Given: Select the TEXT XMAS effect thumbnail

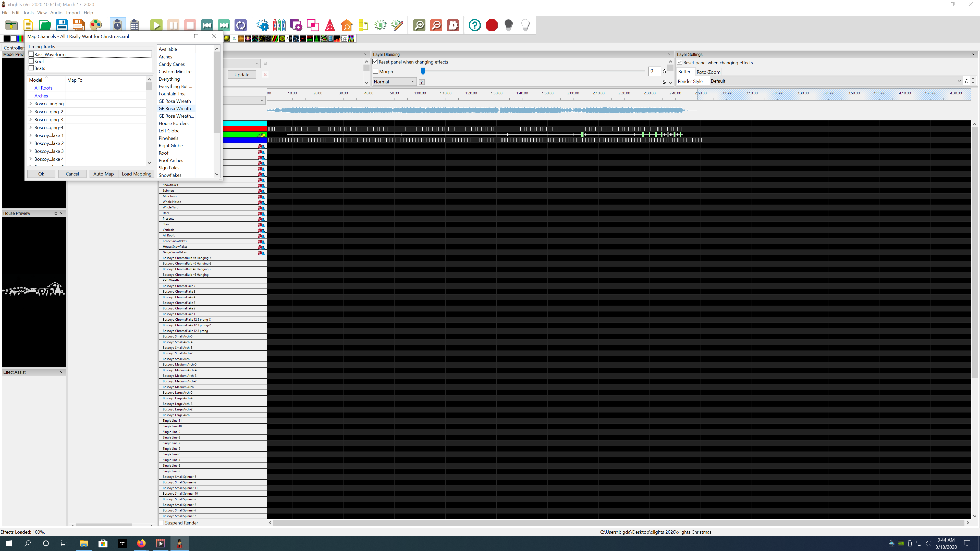Looking at the screenshot, I should [310, 39].
